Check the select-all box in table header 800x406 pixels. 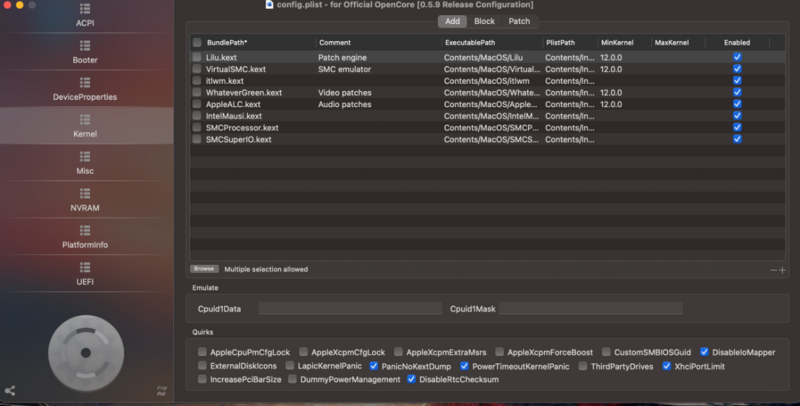197,42
